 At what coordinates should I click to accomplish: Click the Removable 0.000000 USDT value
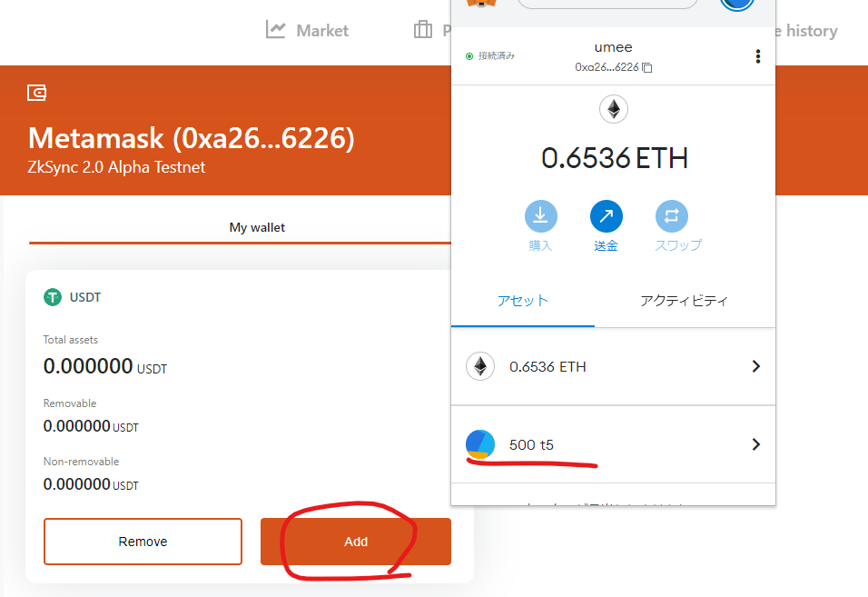point(91,426)
